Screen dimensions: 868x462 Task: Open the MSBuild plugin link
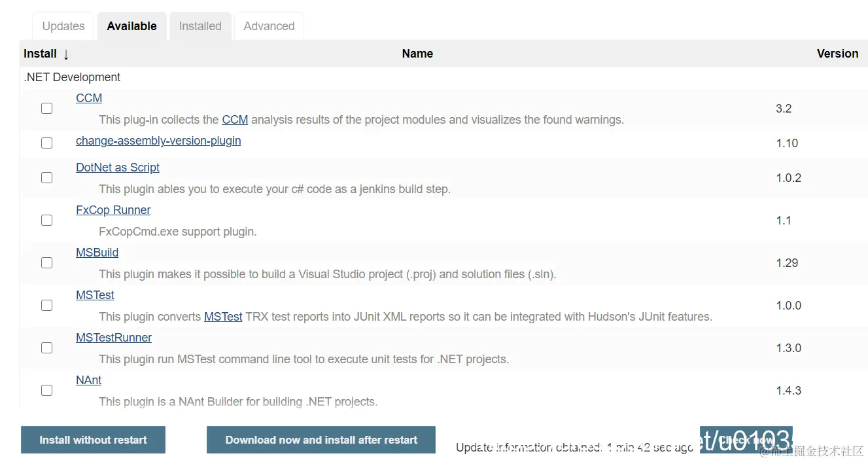pyautogui.click(x=97, y=253)
